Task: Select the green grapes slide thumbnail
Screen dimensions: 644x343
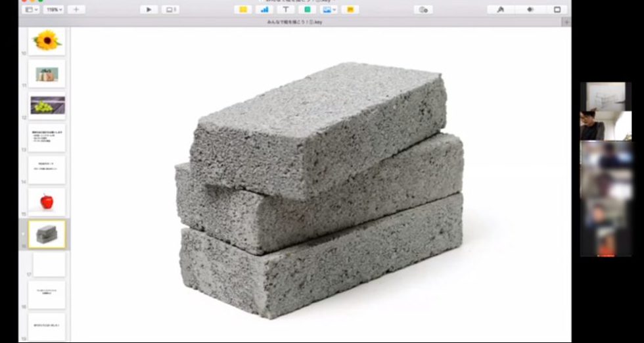Action: 47,105
